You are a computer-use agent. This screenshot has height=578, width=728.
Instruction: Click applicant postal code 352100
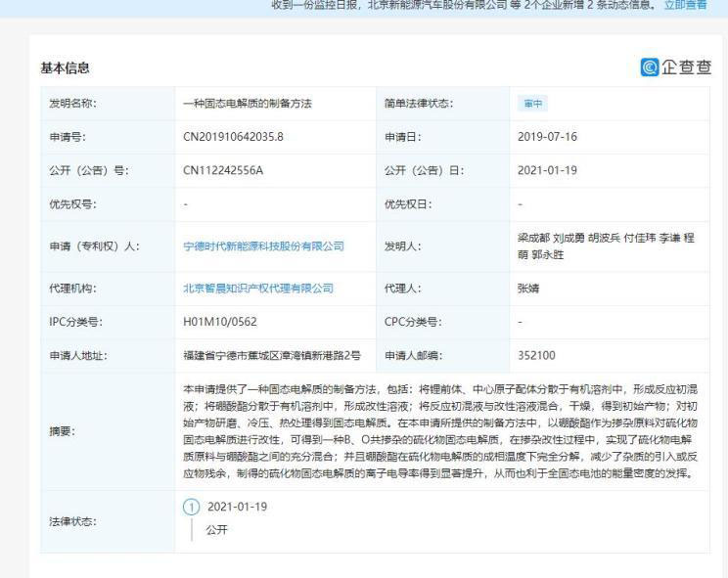click(x=536, y=355)
